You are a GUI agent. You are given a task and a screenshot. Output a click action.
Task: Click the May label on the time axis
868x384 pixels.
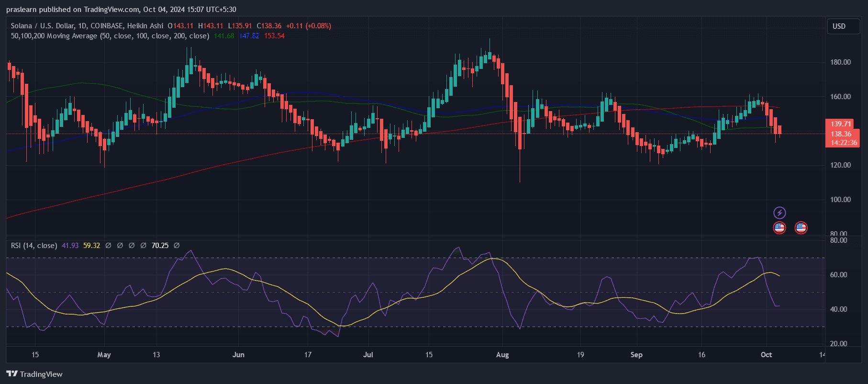pyautogui.click(x=104, y=355)
